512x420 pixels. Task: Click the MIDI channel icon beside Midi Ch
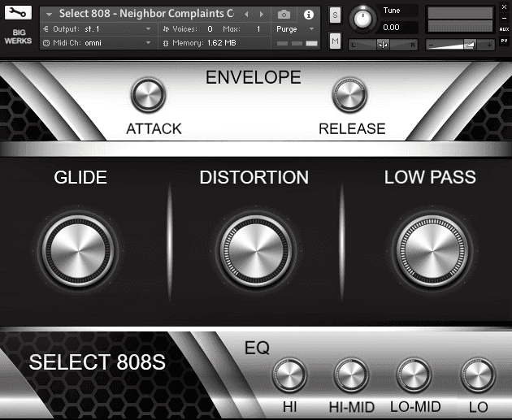(x=46, y=43)
